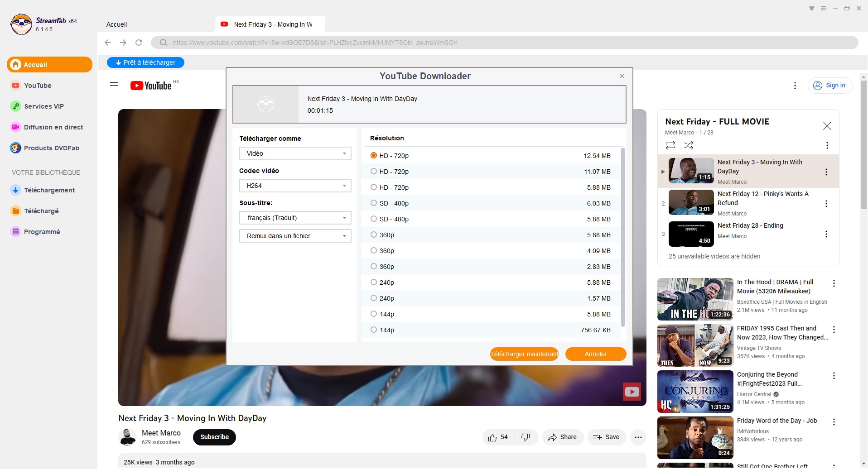The image size is (868, 469).
Task: Go back with the browser back arrow
Action: click(108, 43)
